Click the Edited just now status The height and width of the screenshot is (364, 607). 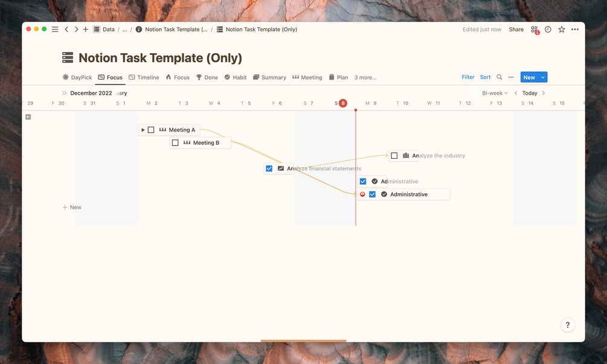481,30
